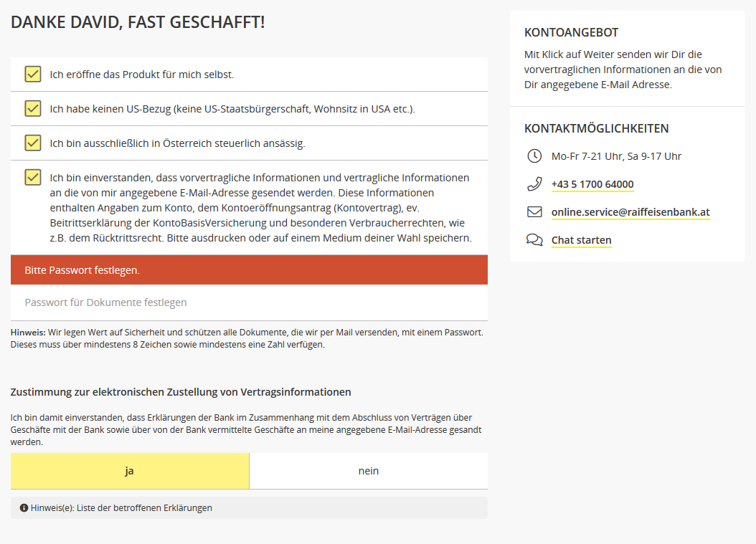Uncheck the E-Mail consent checkbox
The height and width of the screenshot is (544, 756).
pos(32,177)
